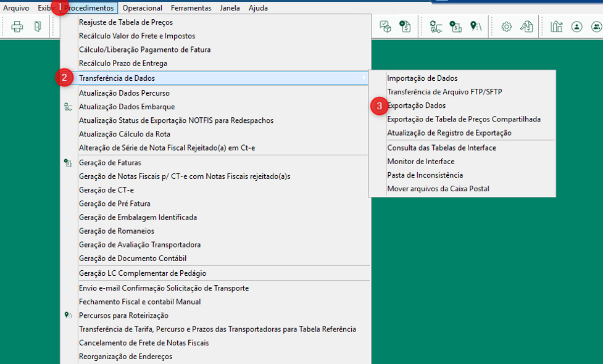
Task: Click the dollar document with plus icon
Action: click(x=405, y=27)
